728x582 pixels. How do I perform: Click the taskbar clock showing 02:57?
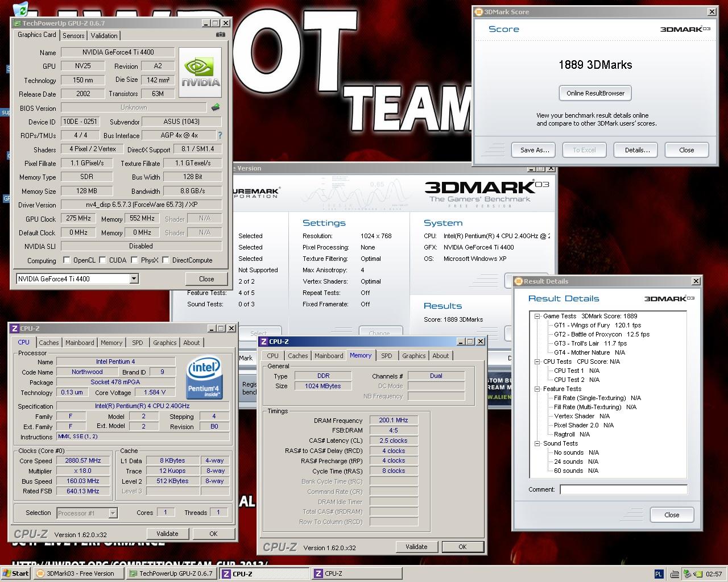[x=713, y=574]
